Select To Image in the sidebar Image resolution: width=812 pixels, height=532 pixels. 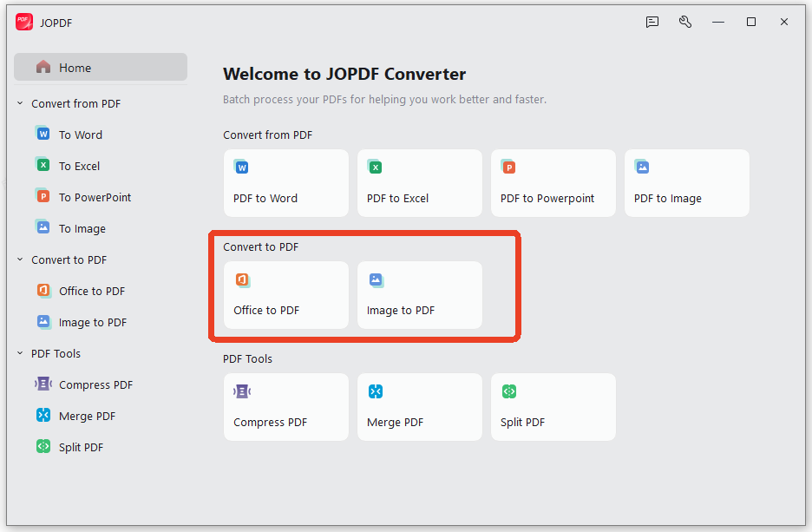[82, 229]
